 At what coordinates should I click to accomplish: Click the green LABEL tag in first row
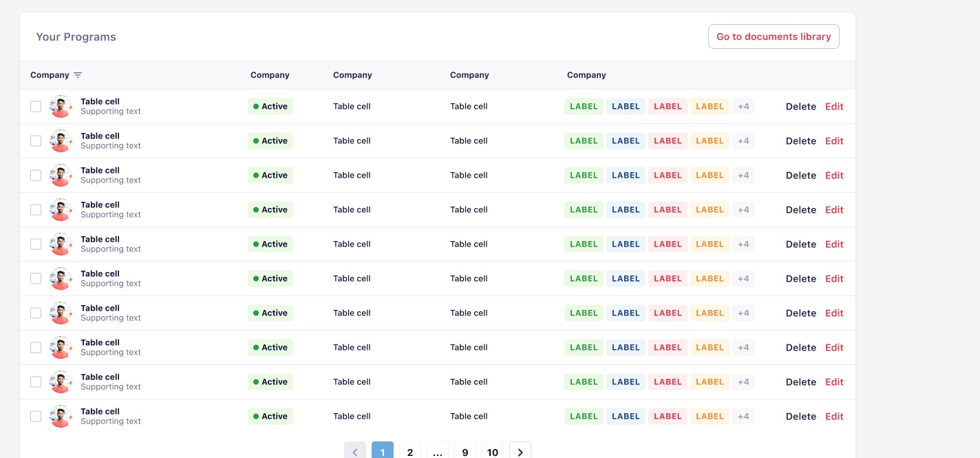[584, 107]
